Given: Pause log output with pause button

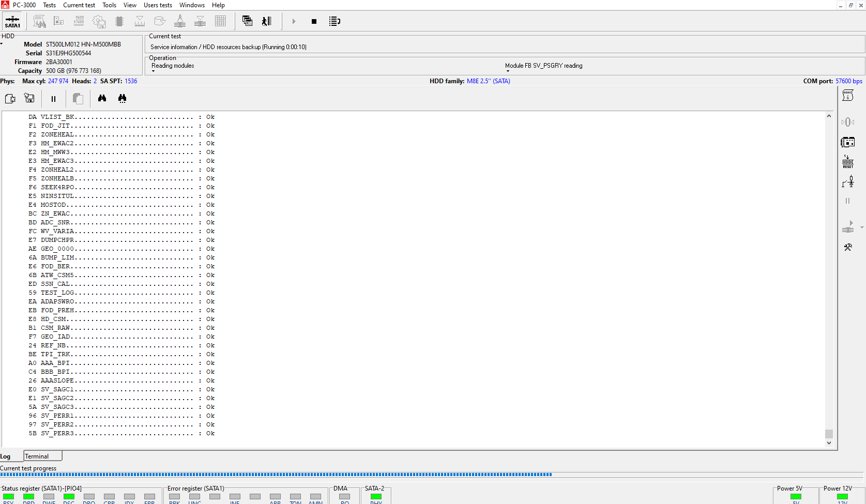Looking at the screenshot, I should click(x=53, y=99).
